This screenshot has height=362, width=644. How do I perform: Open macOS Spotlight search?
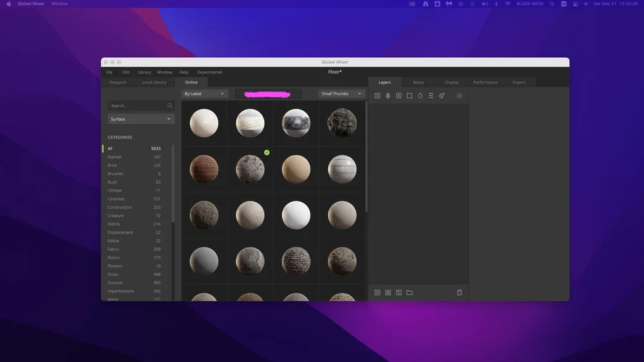tap(552, 4)
